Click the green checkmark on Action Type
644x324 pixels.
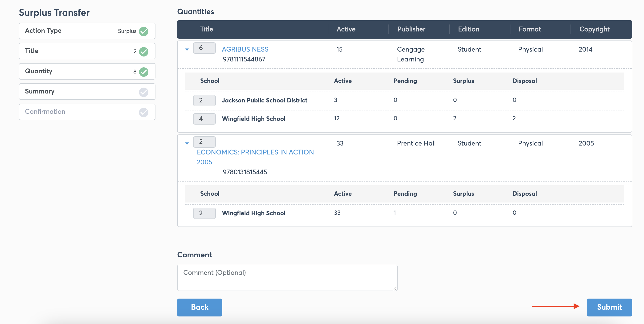pos(143,31)
